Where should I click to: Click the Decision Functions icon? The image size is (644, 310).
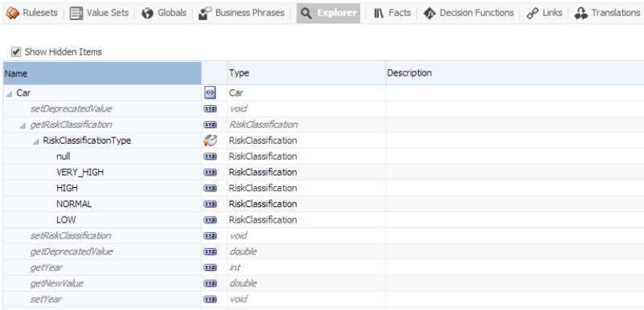click(x=429, y=13)
